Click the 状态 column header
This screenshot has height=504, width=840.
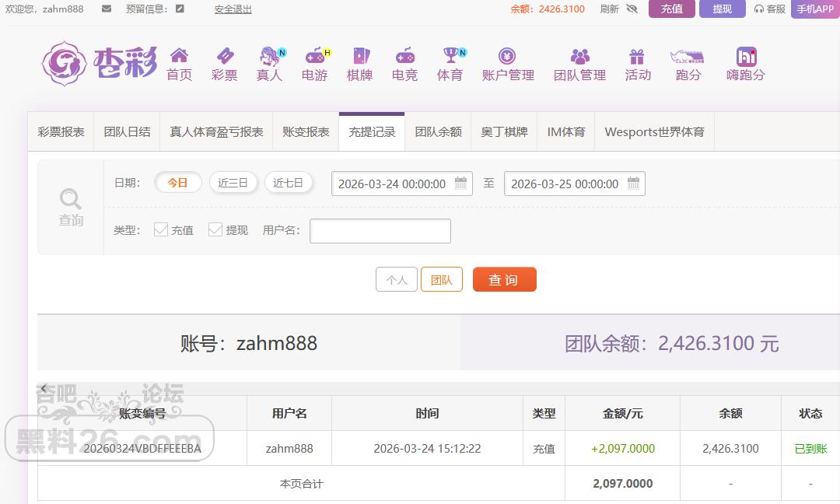pyautogui.click(x=810, y=414)
